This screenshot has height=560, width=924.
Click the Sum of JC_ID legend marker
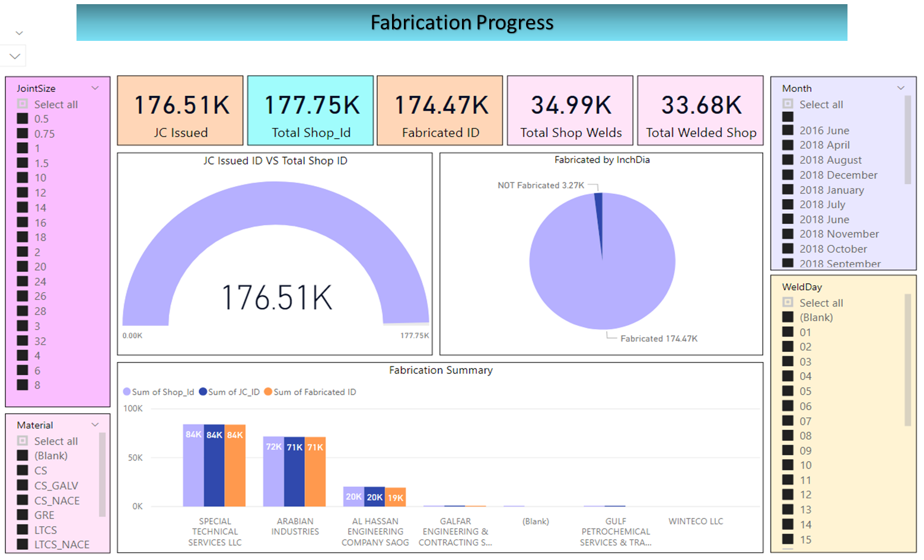[x=203, y=392]
